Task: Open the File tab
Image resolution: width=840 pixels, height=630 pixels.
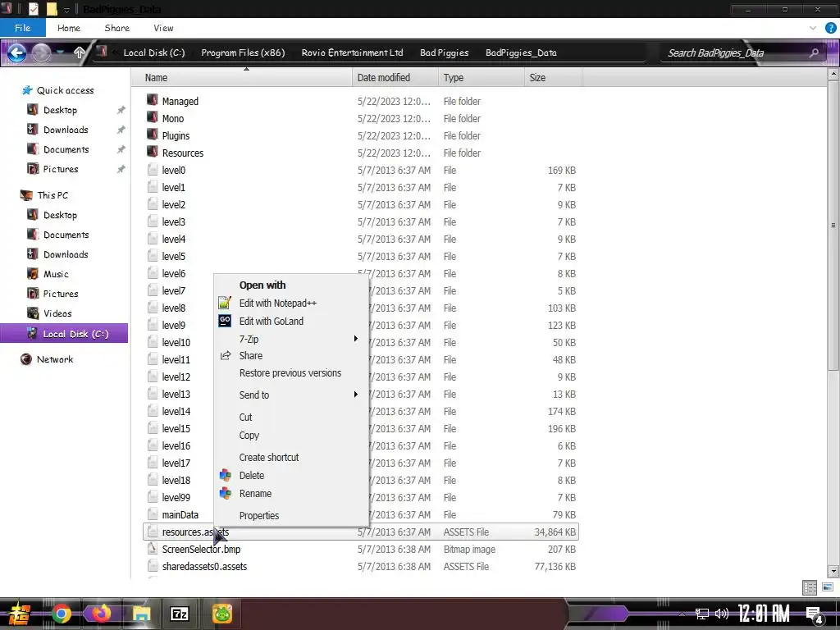Action: tap(22, 28)
